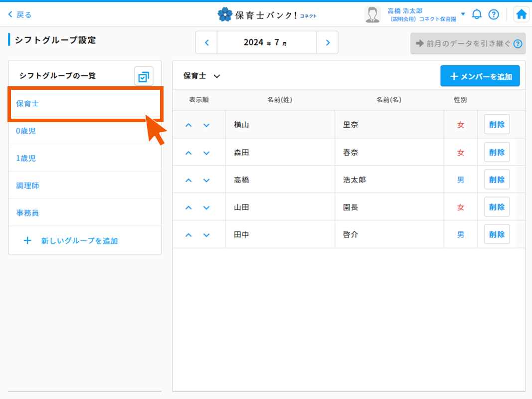Open the notification bell icon
Viewport: 532px width, 399px height.
coord(477,14)
